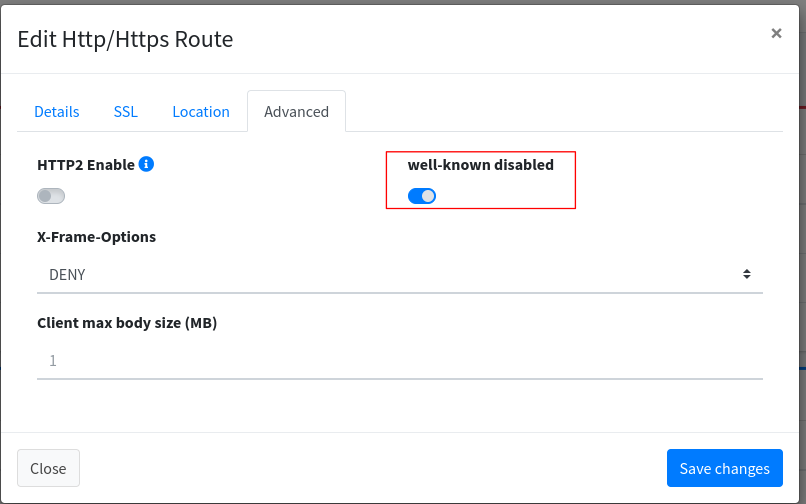Enable the HTTP2 toggle switch
This screenshot has height=504, width=806.
[x=51, y=196]
